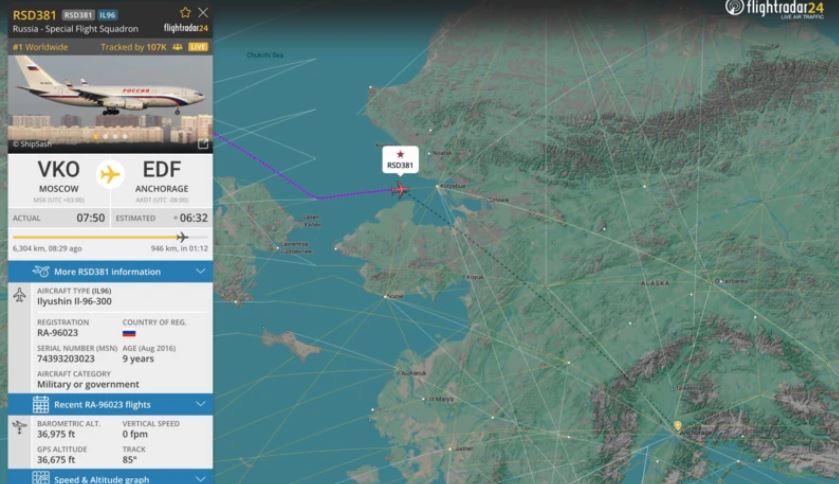Click the yellow airplane route icon
The height and width of the screenshot is (484, 839).
(x=110, y=174)
